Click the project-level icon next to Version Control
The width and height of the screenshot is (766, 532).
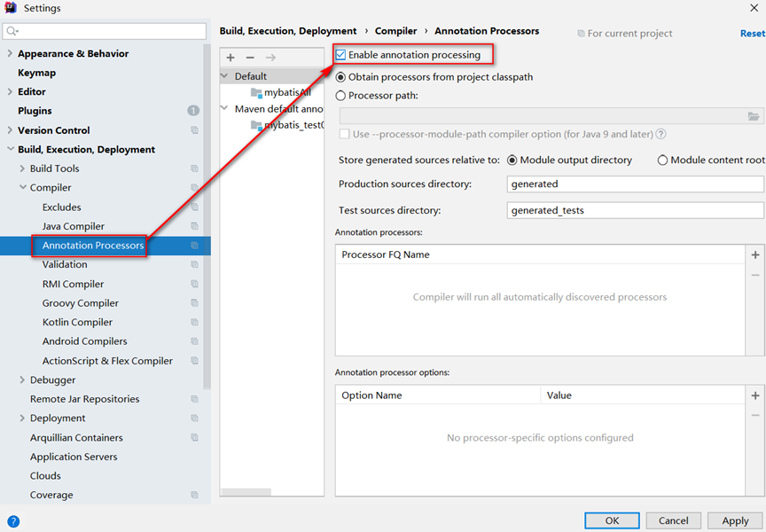(x=194, y=130)
